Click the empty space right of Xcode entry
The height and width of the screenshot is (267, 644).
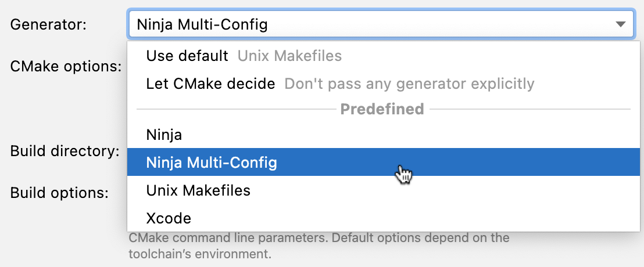tap(407, 218)
